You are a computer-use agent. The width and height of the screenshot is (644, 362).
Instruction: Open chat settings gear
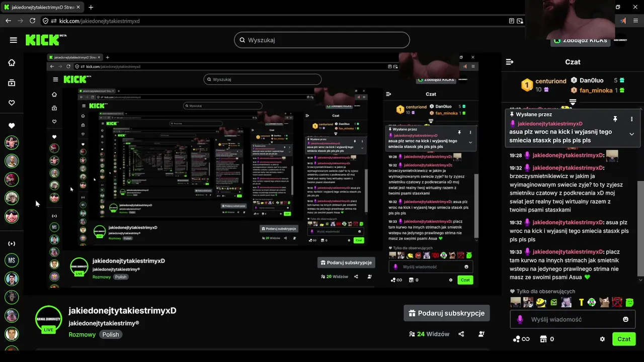pos(602,339)
